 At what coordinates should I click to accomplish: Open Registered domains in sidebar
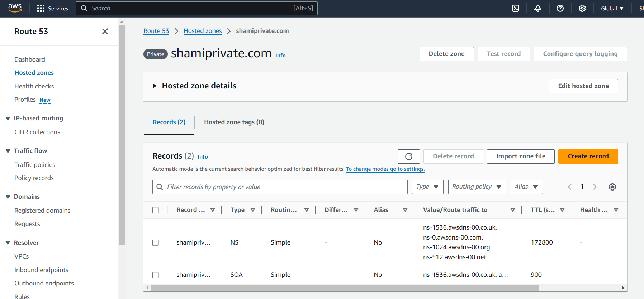(x=42, y=211)
